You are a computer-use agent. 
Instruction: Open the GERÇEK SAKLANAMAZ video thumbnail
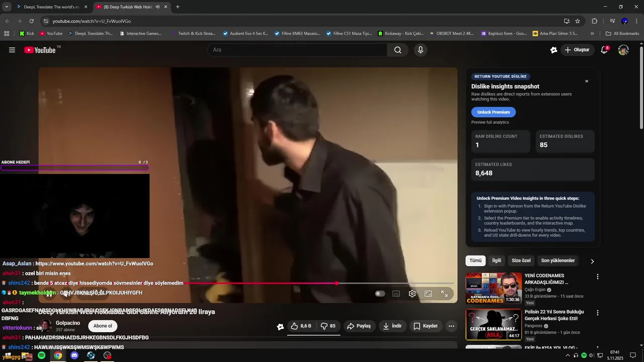point(494,324)
